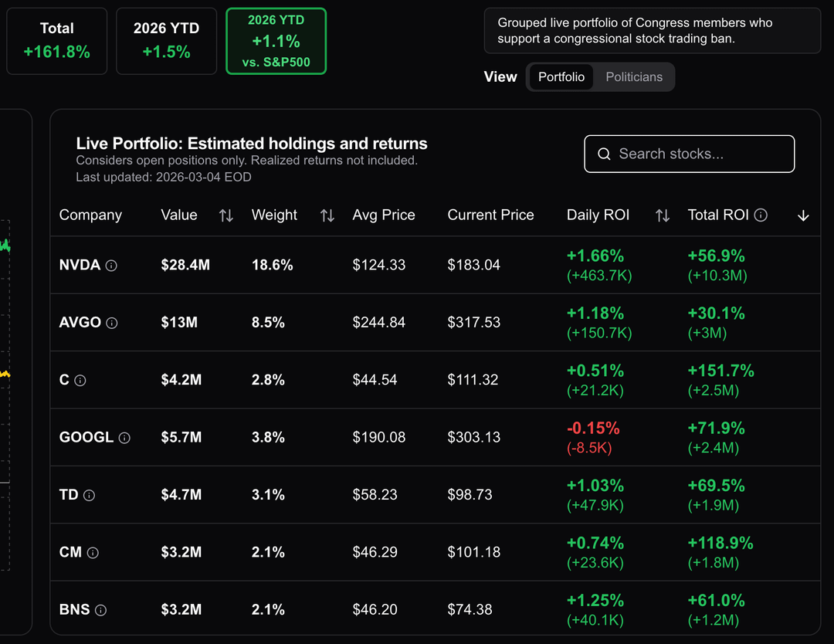This screenshot has width=834, height=644.
Task: Open the info icon next to ticker C
Action: [x=80, y=381]
